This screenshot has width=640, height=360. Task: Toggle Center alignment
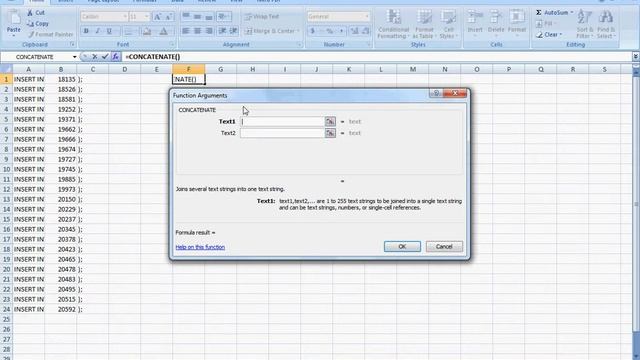pos(198,31)
